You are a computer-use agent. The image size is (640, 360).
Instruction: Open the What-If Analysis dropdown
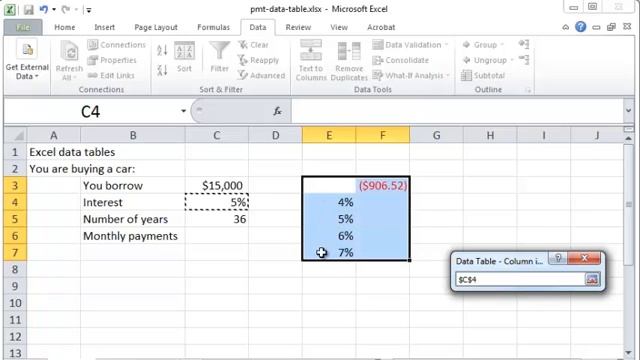411,76
